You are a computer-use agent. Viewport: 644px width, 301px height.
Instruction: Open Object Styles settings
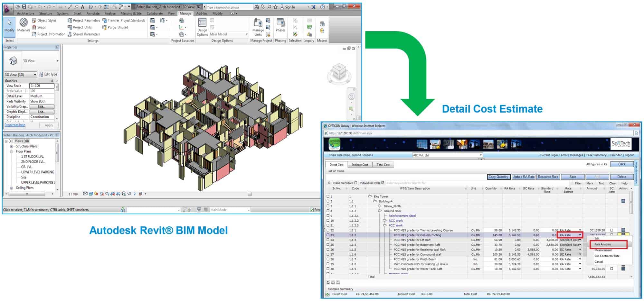pyautogui.click(x=44, y=20)
